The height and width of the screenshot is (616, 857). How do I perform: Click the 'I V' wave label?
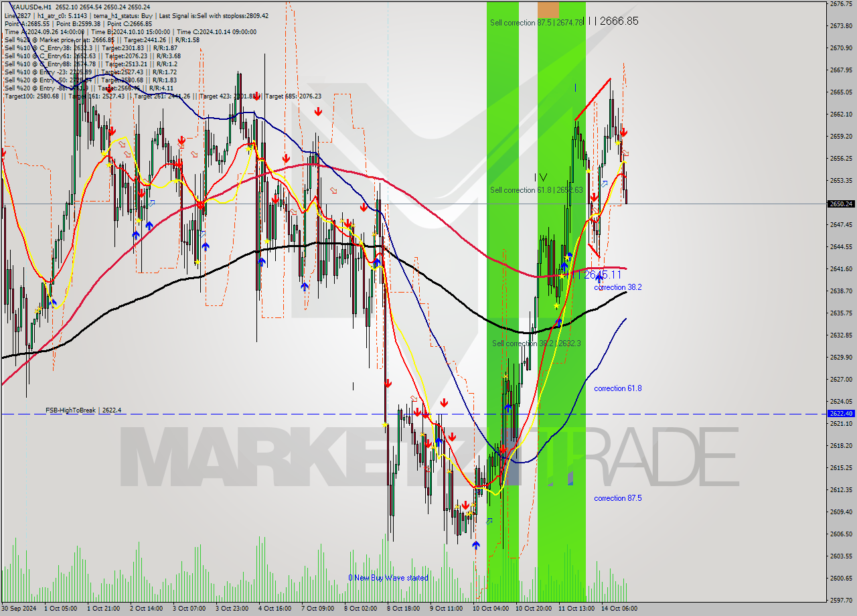[x=540, y=177]
